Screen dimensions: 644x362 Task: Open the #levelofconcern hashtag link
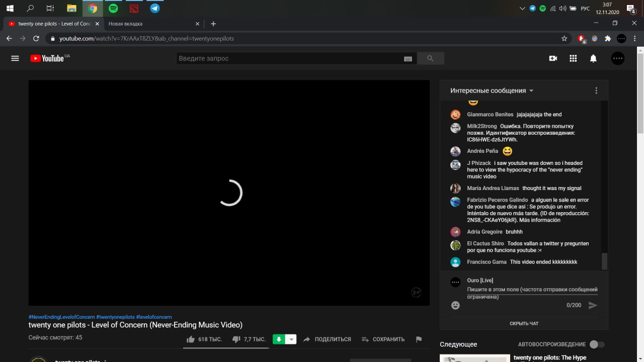[154, 317]
